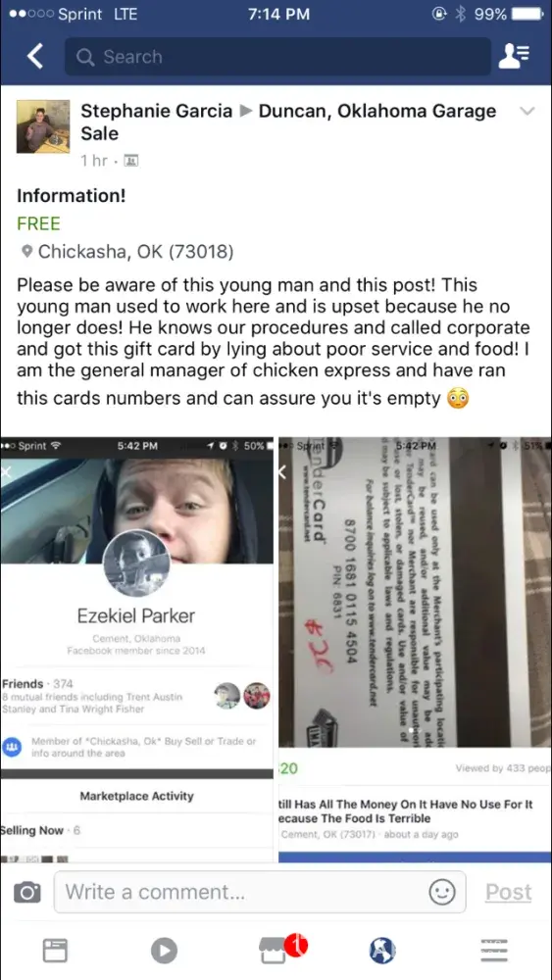Tap the camera icon beside comment box
The height and width of the screenshot is (980, 552).
click(x=26, y=892)
